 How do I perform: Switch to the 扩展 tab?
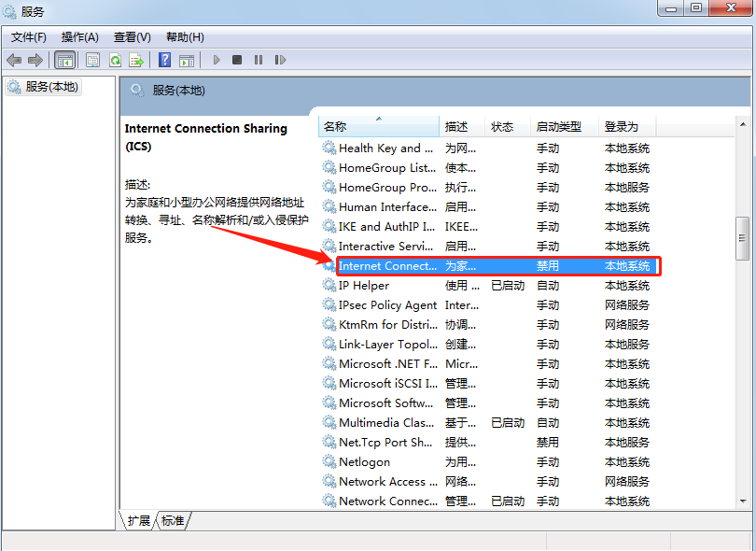[139, 520]
